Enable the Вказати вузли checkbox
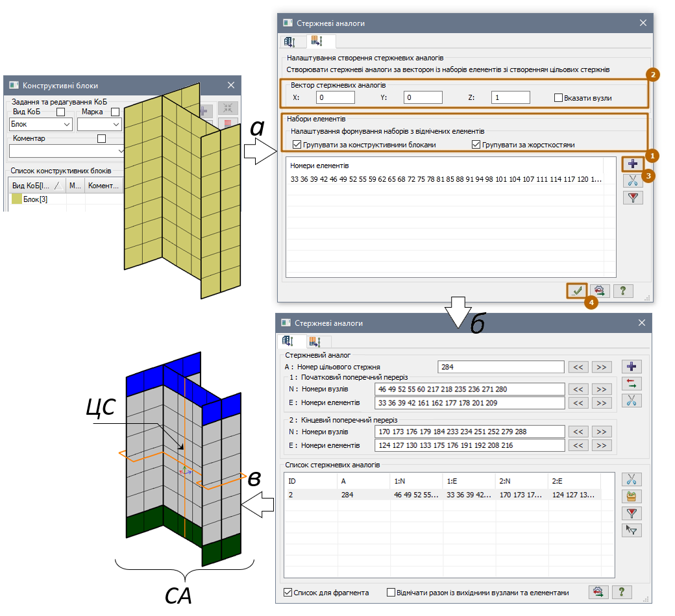This screenshot has width=675, height=616. 558,98
